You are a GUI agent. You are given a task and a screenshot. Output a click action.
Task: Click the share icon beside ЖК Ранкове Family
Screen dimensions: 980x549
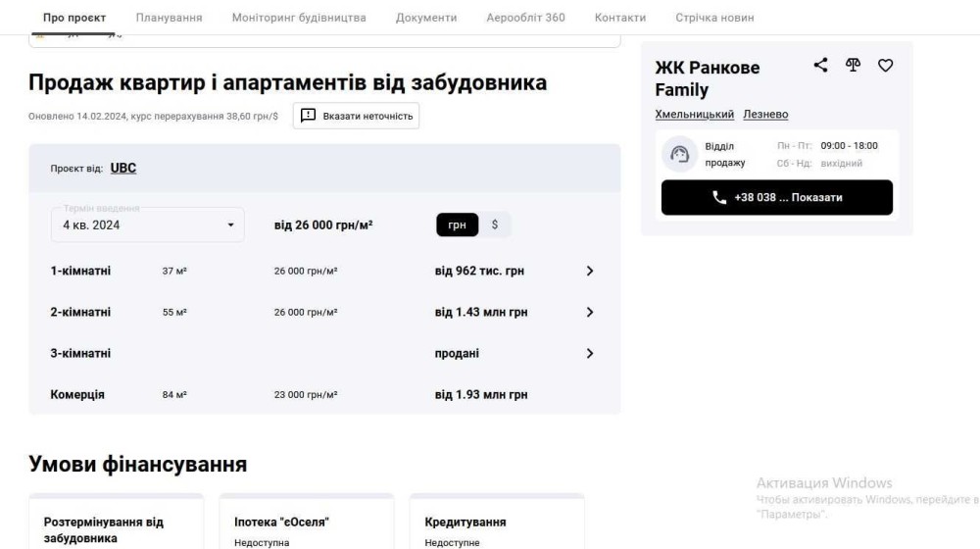820,66
